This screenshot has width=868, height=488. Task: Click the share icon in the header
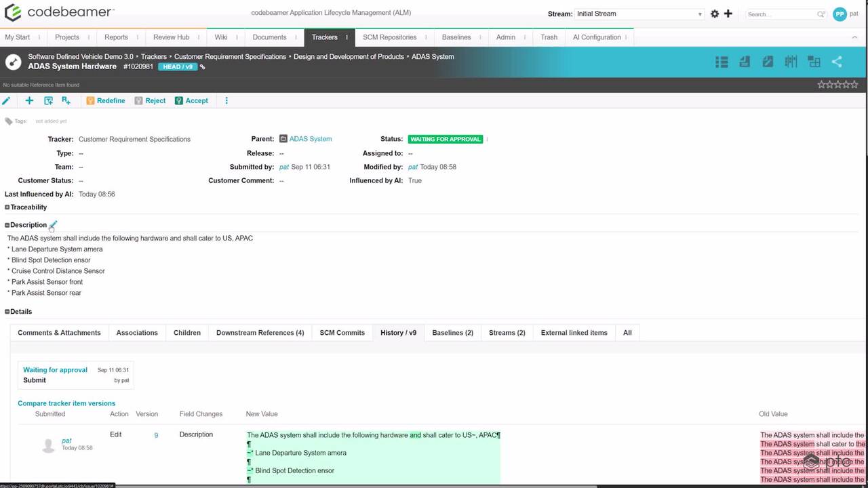coord(837,62)
